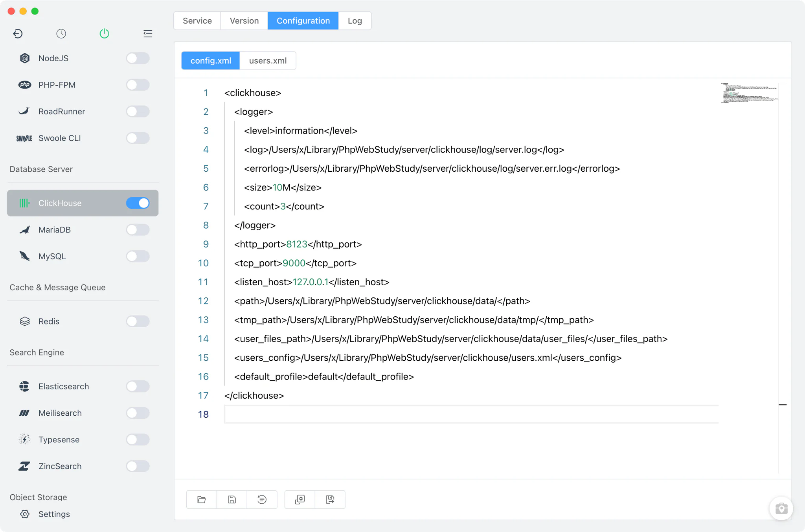Select the MySQL label in the sidebar
Viewport: 805px width, 532px height.
[52, 256]
